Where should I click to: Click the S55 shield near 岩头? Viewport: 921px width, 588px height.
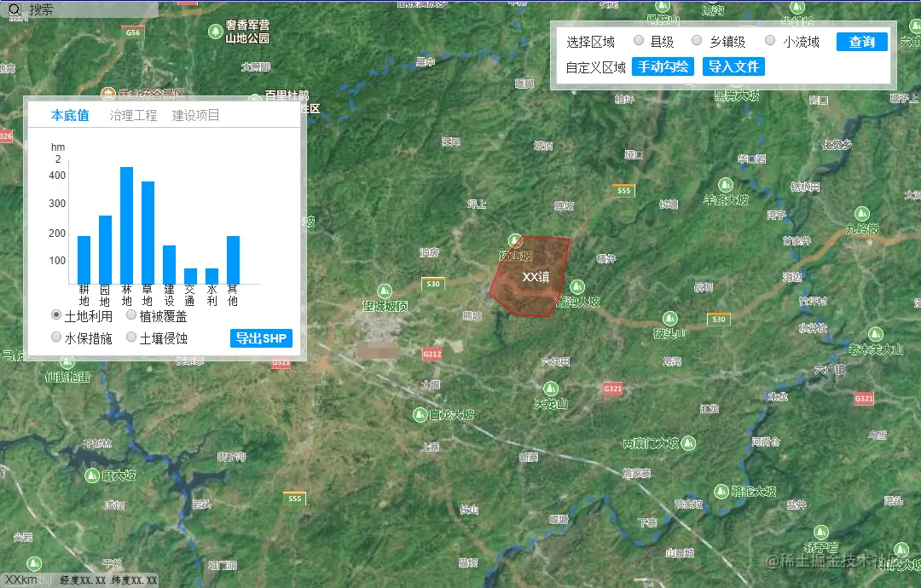[294, 499]
